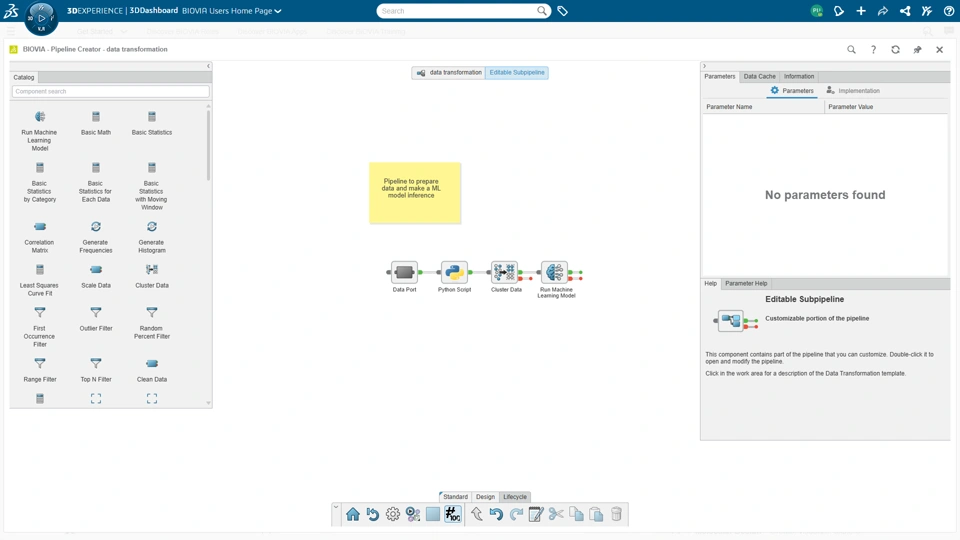Click the blue square stop icon
The image size is (960, 540).
point(433,514)
